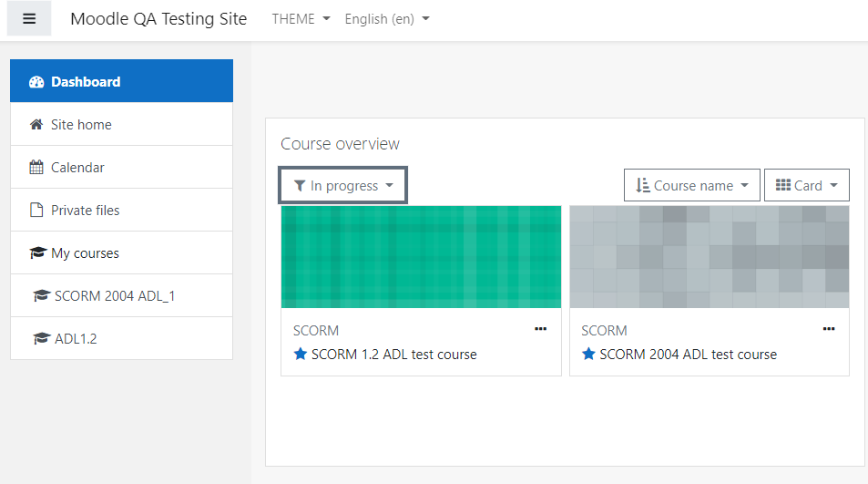Click the green SCORM 1.2 course image
The image size is (868, 484).
tap(422, 257)
